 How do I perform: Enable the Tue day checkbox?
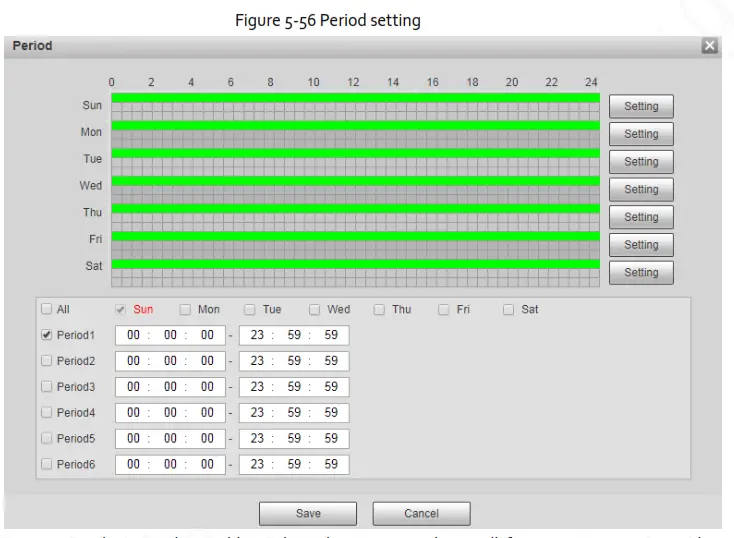[250, 310]
